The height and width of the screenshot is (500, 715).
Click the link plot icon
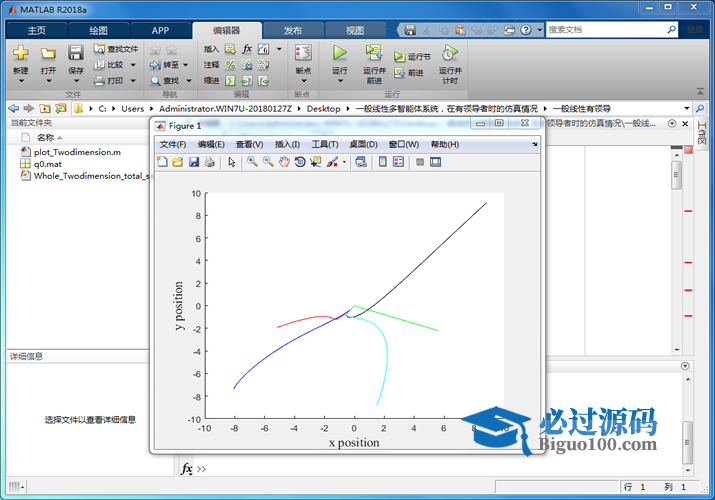pos(361,162)
